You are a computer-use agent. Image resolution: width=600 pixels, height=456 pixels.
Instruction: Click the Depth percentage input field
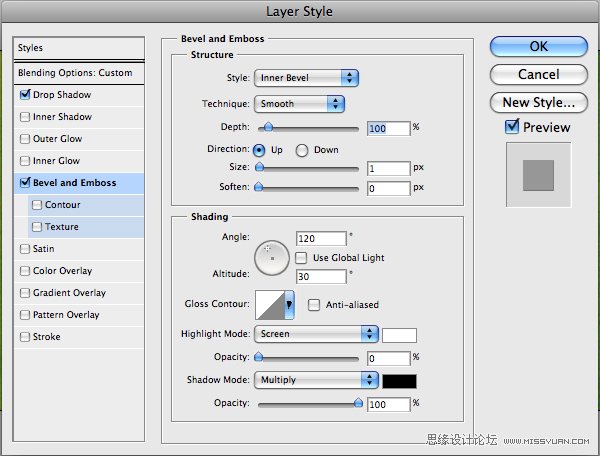(388, 128)
